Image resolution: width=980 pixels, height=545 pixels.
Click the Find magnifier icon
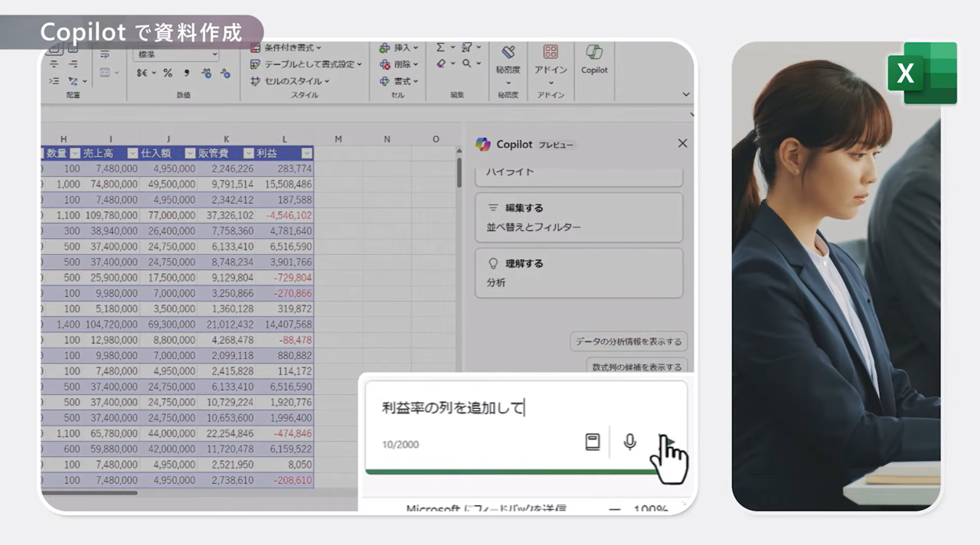point(466,64)
